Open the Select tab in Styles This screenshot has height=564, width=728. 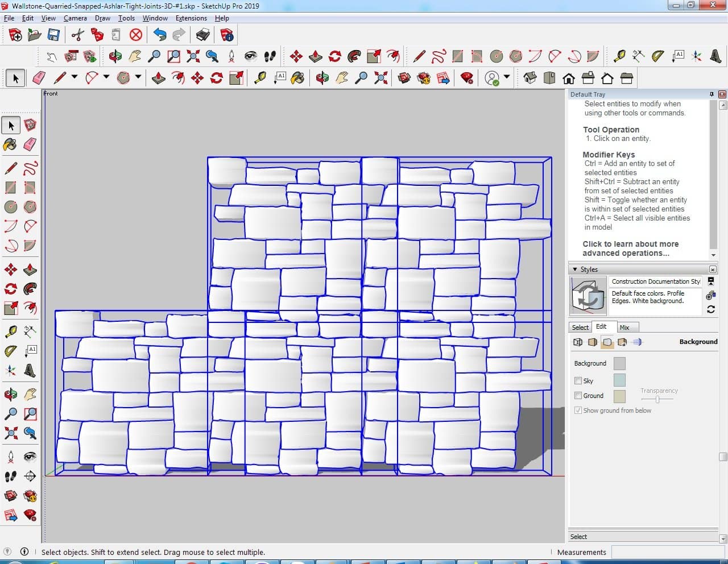580,327
